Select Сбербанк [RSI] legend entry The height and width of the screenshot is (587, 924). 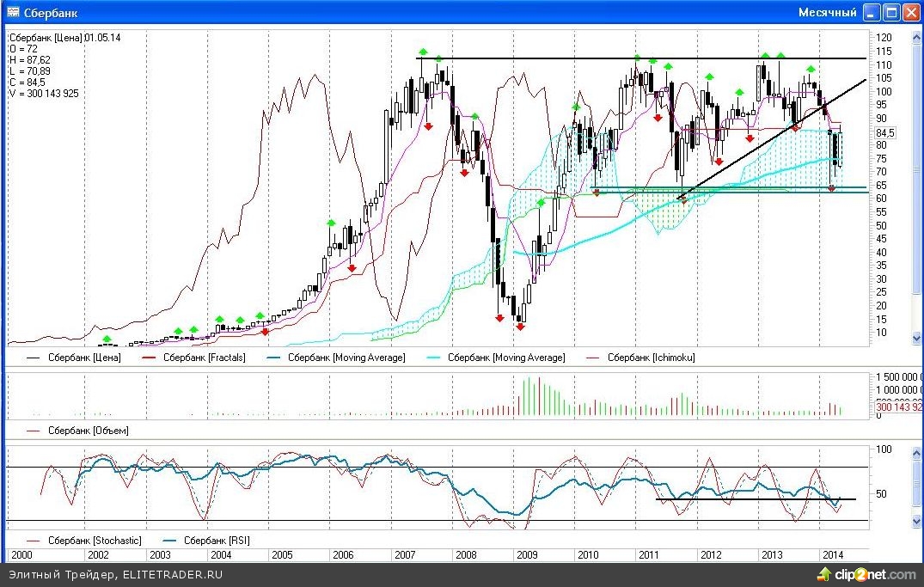click(x=218, y=541)
